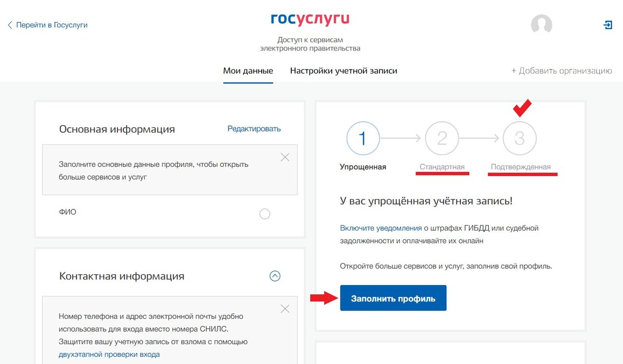Click 'Доступ к сервисам электронного правительства' subtitle
Screen dimensions: 623x364
(x=310, y=44)
